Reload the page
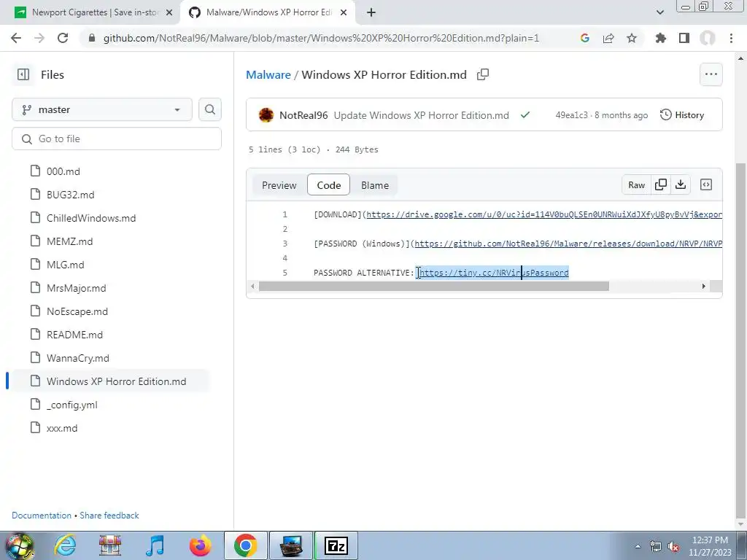747x560 pixels. click(x=63, y=38)
